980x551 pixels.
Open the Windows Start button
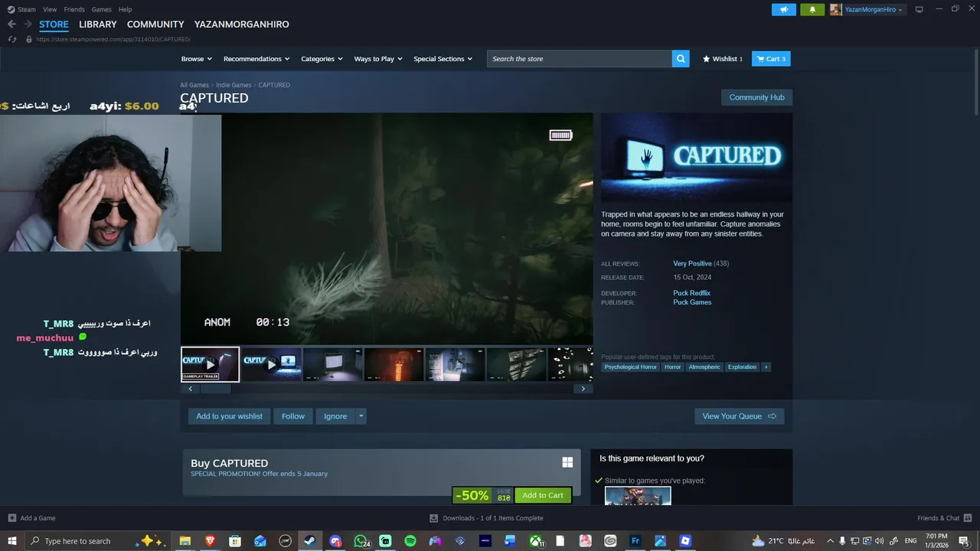pyautogui.click(x=12, y=541)
